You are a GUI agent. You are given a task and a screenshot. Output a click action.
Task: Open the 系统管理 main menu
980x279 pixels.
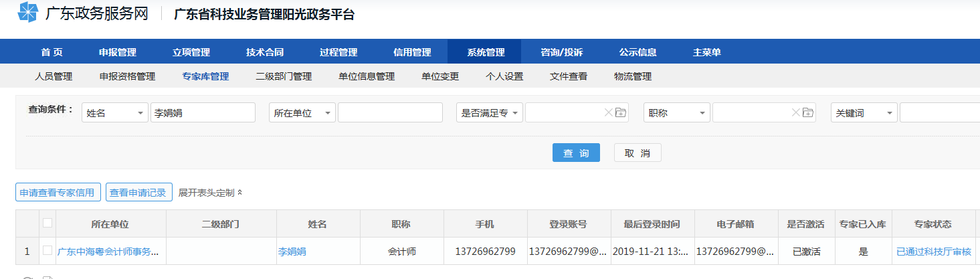tap(486, 52)
